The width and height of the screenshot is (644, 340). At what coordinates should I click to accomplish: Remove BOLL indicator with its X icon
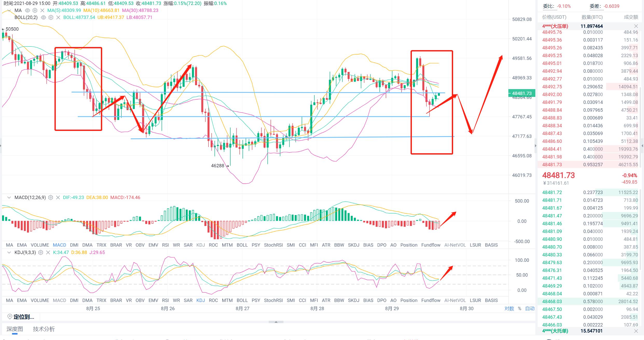tap(58, 17)
